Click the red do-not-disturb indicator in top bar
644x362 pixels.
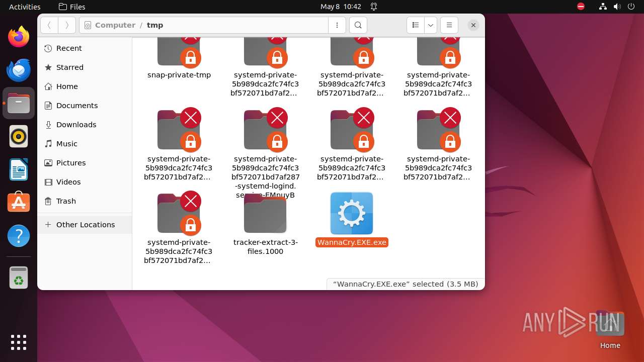[x=581, y=7]
